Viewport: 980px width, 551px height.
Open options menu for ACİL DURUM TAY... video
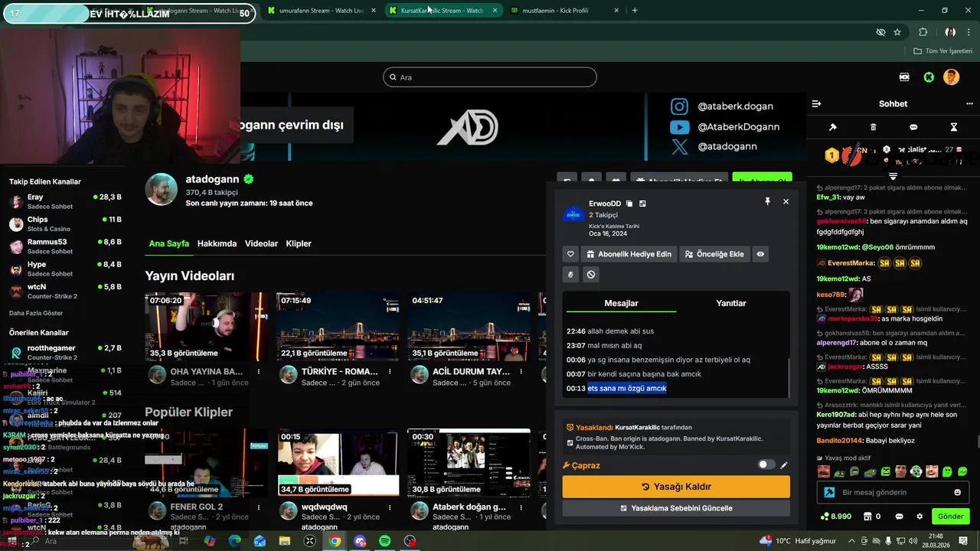[x=521, y=372]
